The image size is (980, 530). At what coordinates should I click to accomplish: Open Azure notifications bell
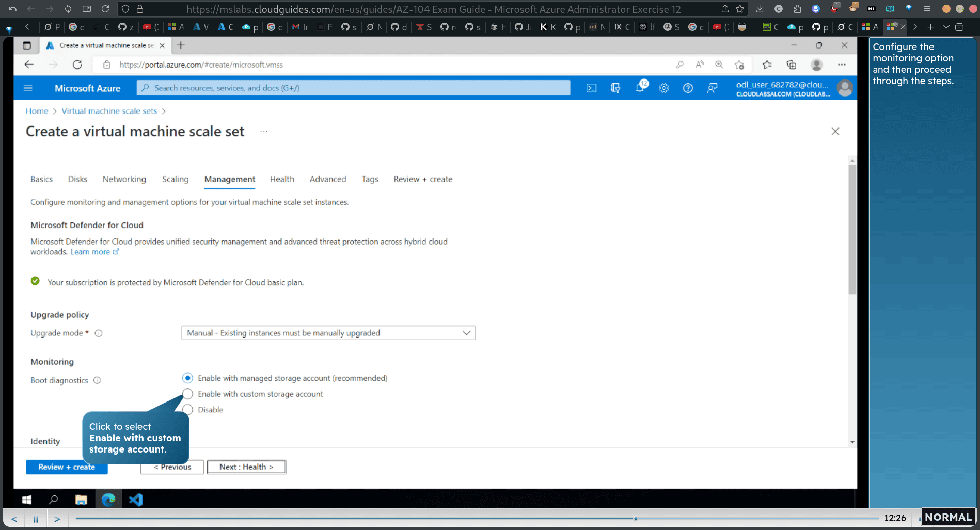coord(640,88)
